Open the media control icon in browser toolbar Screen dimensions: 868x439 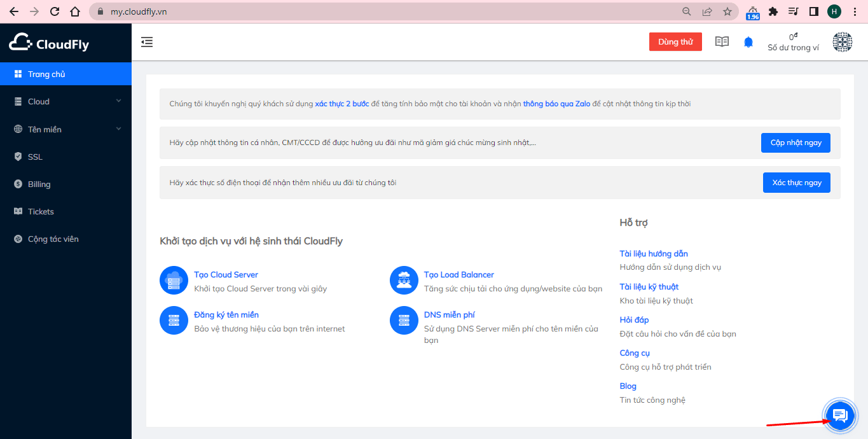[793, 11]
